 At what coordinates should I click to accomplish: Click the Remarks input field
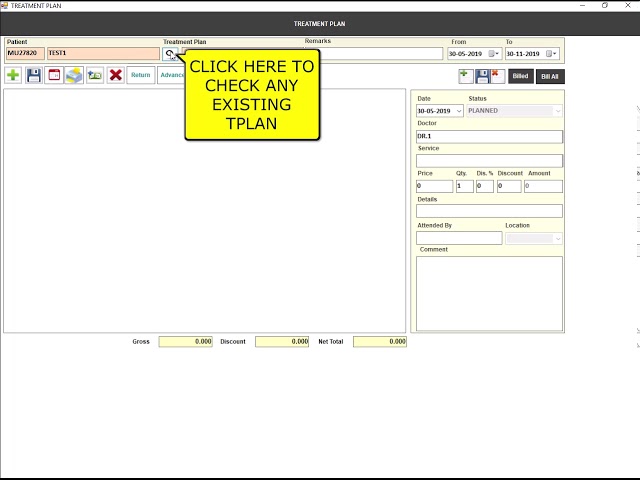click(x=380, y=53)
